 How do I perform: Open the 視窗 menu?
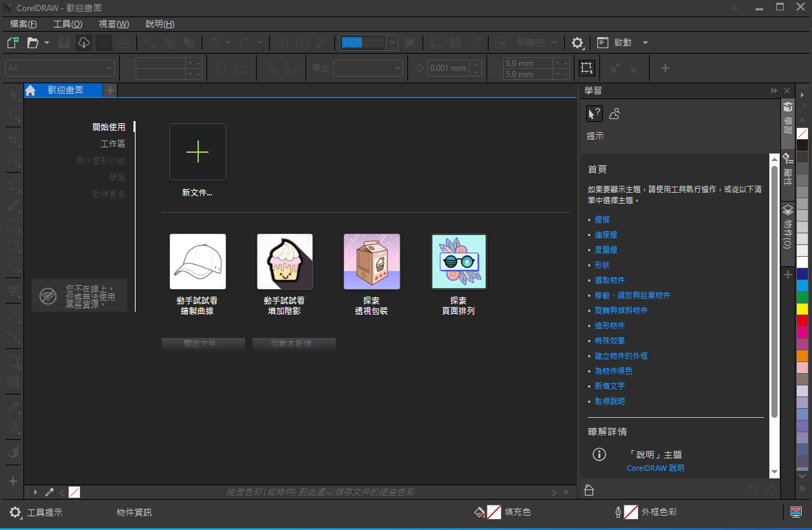[114, 24]
